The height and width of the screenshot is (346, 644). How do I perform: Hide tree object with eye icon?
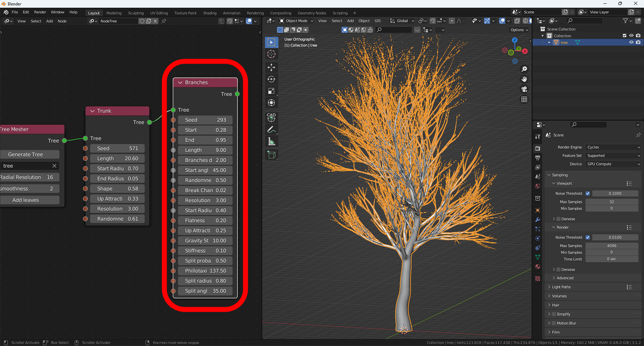pos(631,42)
